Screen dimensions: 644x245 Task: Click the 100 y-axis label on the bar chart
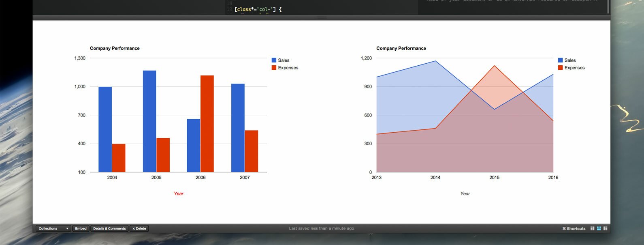81,172
